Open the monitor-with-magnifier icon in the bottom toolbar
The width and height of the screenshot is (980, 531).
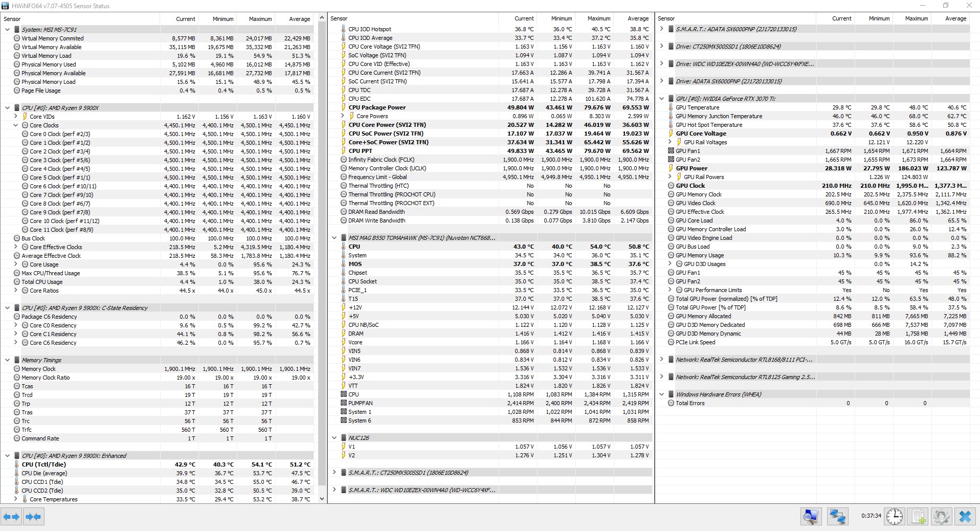pyautogui.click(x=811, y=517)
